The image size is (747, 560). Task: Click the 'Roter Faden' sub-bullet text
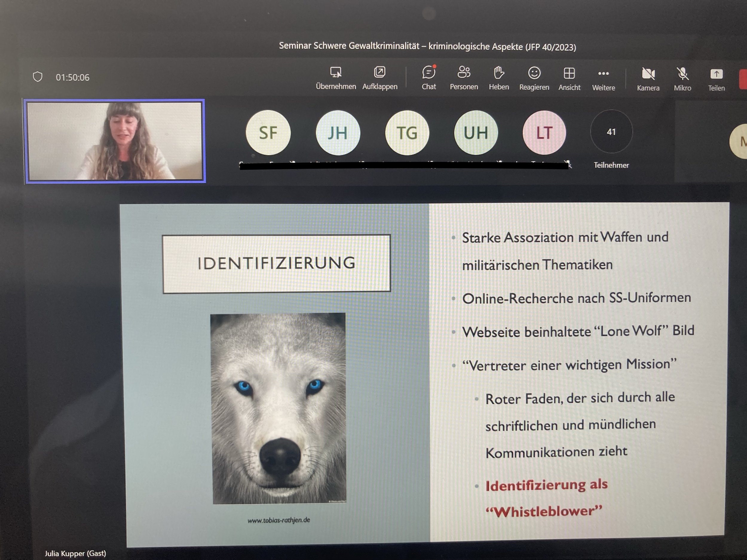(x=580, y=425)
